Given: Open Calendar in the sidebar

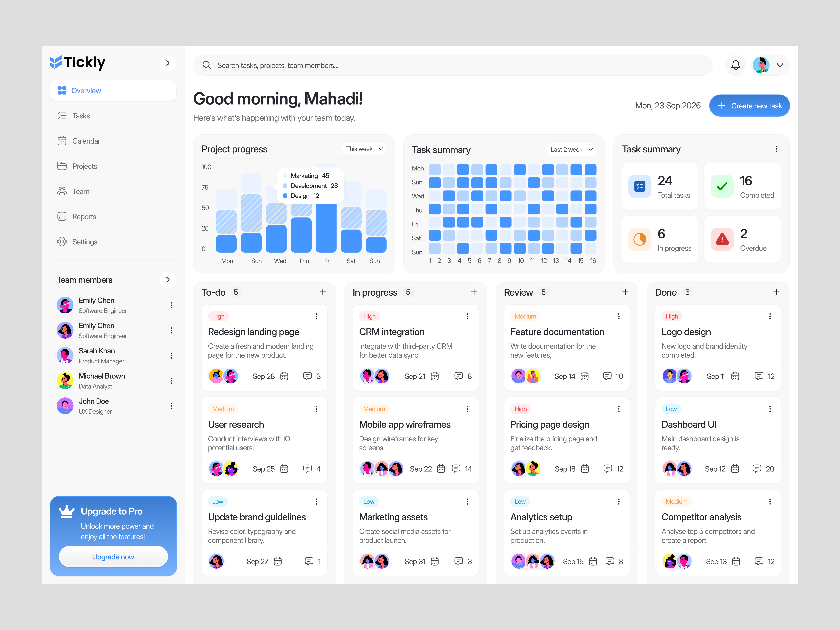Looking at the screenshot, I should click(x=113, y=141).
